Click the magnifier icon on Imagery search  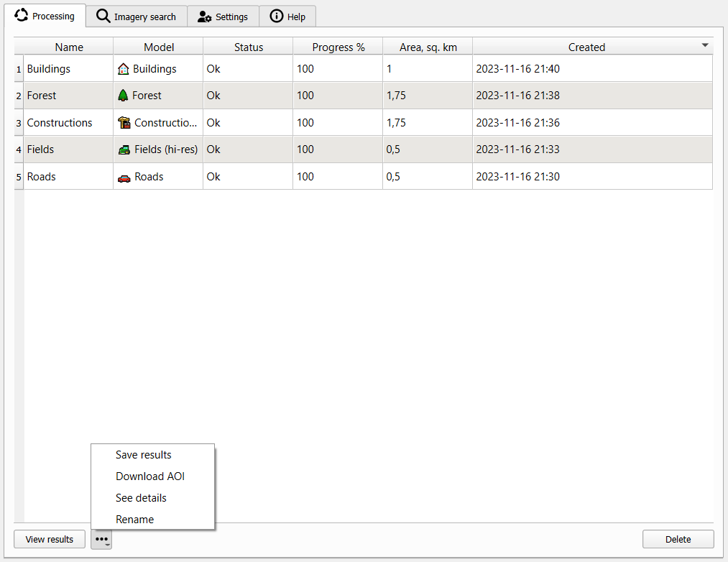(103, 16)
